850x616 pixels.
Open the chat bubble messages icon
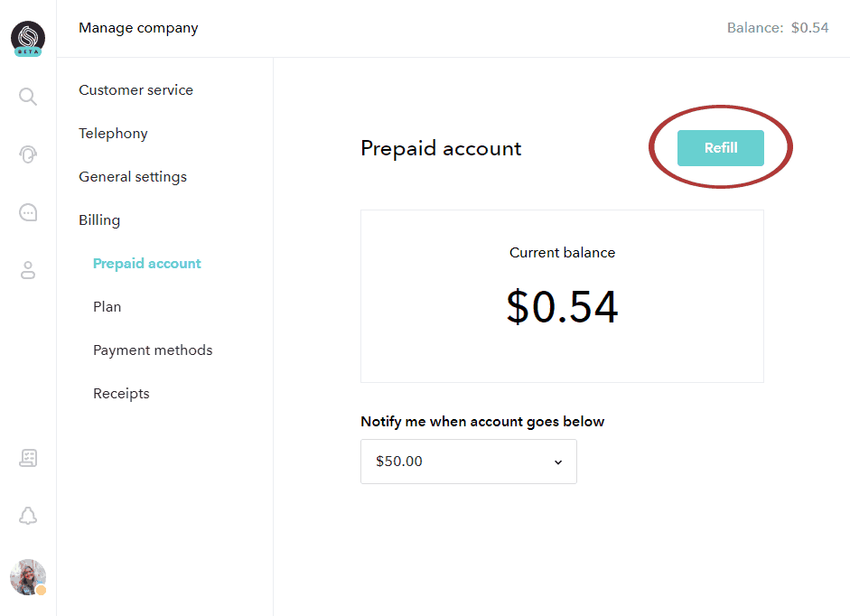[28, 212]
